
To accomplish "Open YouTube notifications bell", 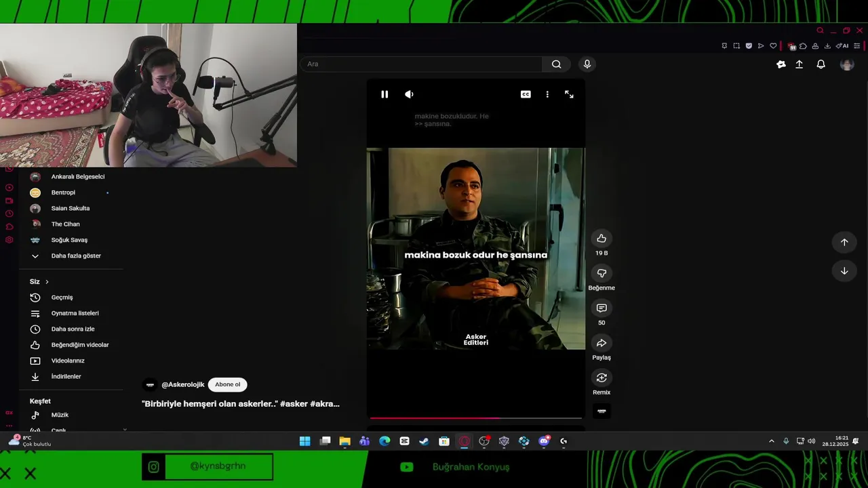I will coord(821,64).
